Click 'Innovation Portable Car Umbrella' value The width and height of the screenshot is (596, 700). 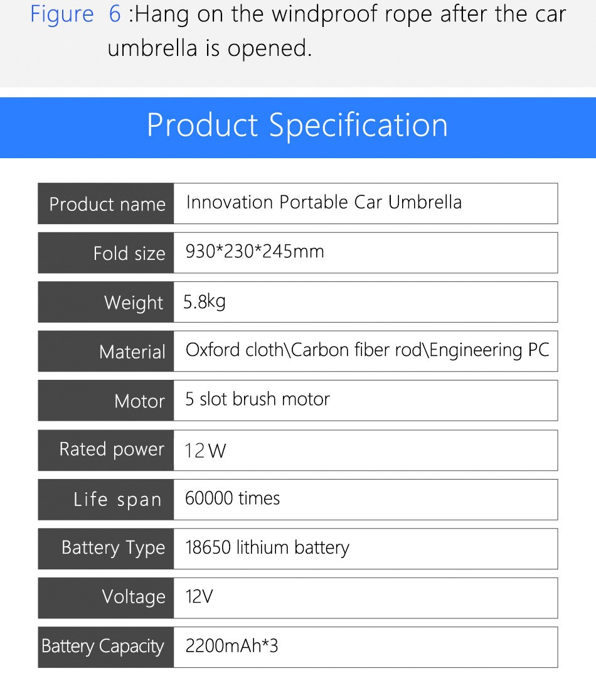click(x=324, y=202)
